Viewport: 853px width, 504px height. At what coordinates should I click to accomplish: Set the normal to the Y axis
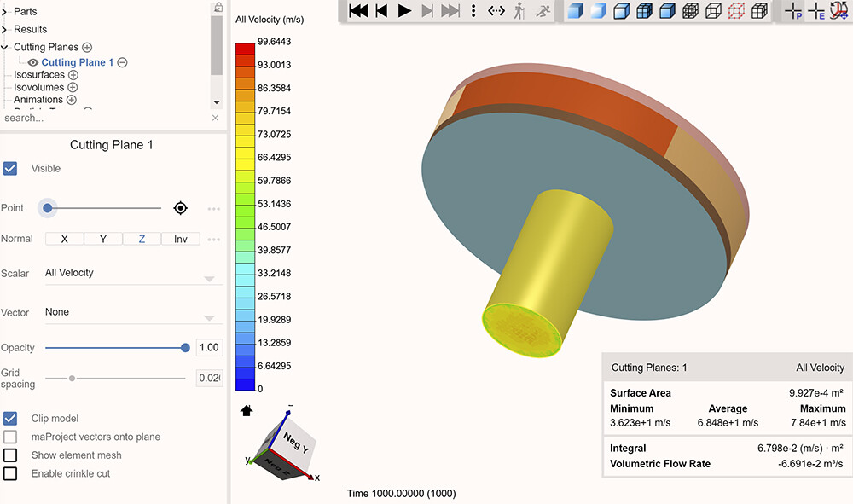click(x=103, y=239)
